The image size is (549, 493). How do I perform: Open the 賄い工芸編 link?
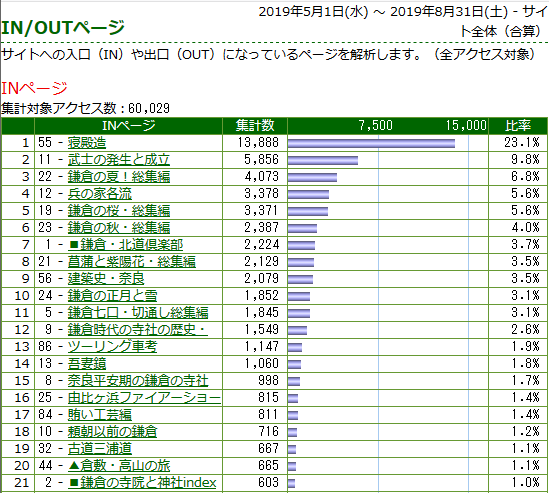100,415
